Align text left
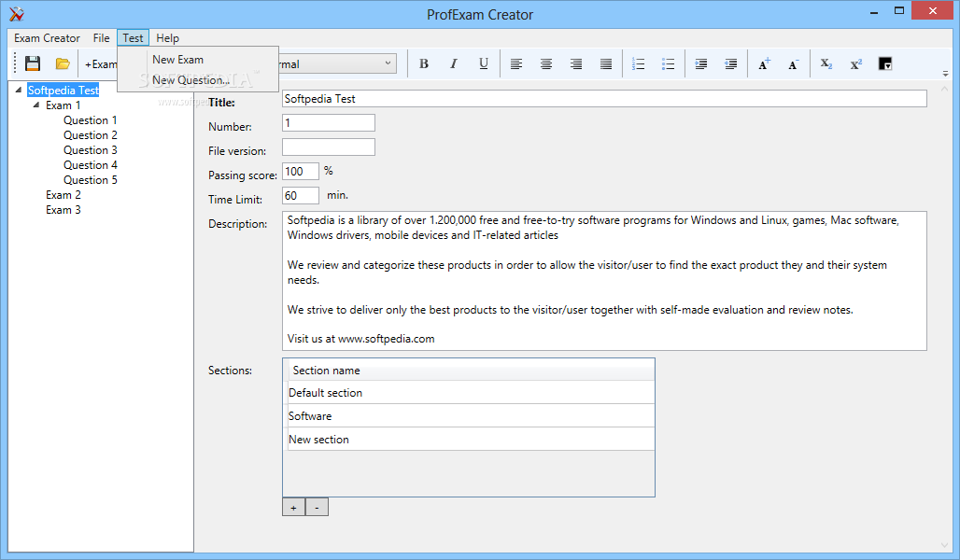The height and width of the screenshot is (560, 960). (x=516, y=63)
